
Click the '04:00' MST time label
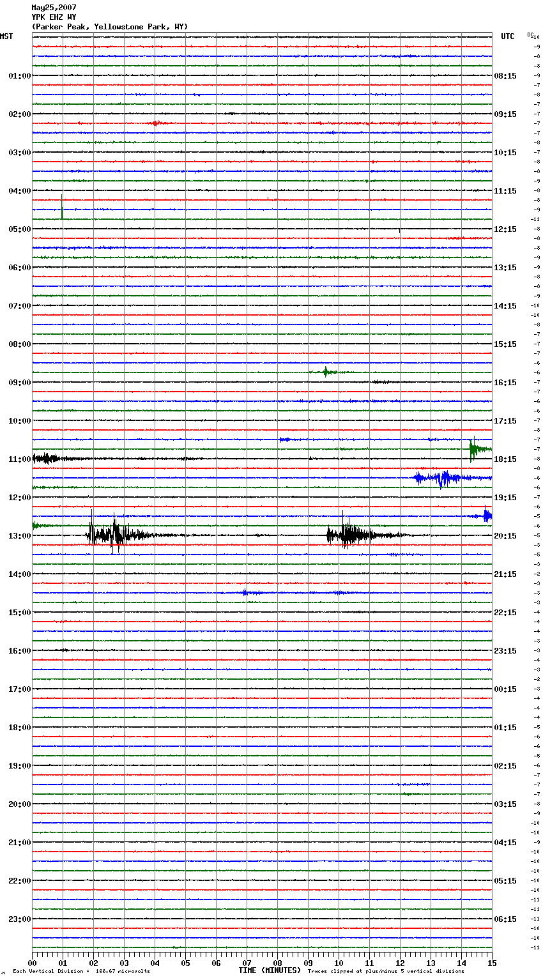(x=20, y=191)
